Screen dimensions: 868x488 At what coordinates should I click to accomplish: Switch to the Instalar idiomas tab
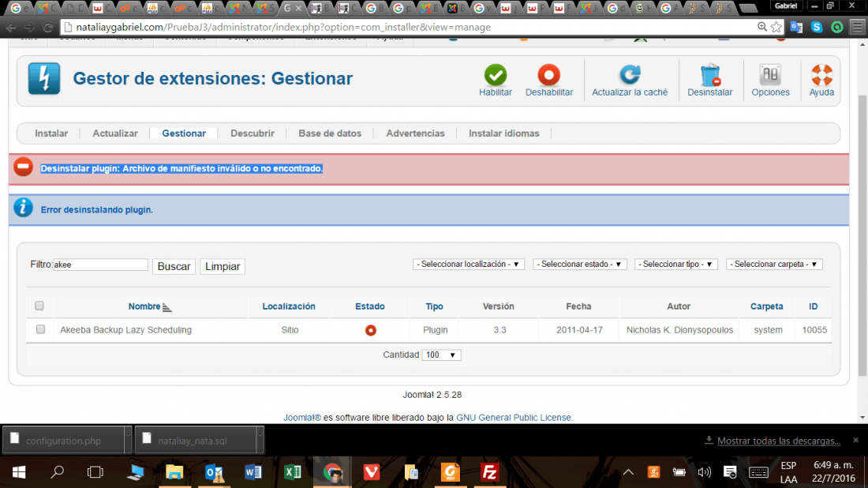point(503,133)
